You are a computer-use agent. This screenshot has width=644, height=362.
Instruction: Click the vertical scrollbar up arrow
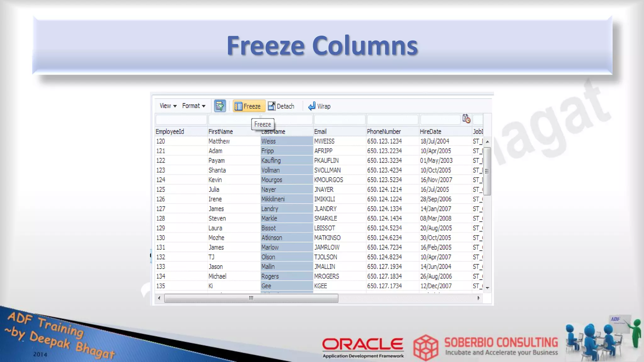[x=487, y=142]
